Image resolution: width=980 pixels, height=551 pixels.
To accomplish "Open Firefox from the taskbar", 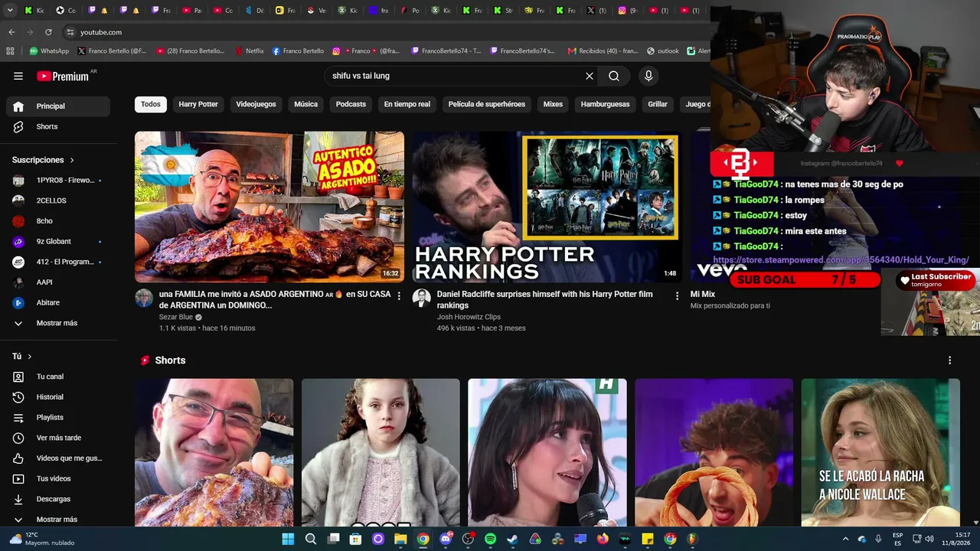I will point(603,539).
